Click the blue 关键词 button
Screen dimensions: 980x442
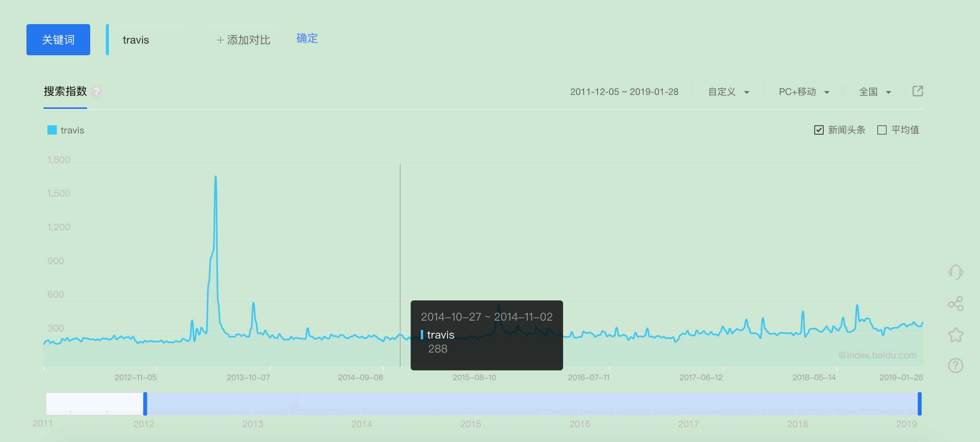pyautogui.click(x=58, y=40)
